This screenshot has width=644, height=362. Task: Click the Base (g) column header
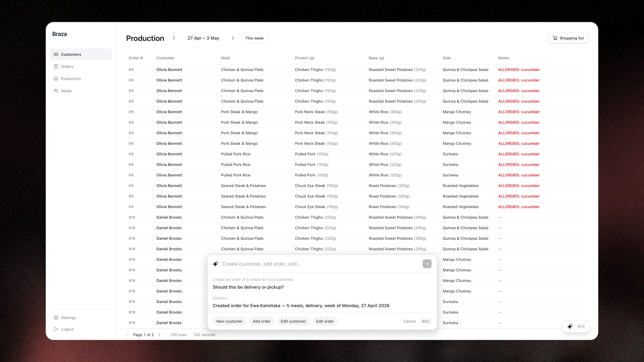pyautogui.click(x=376, y=58)
